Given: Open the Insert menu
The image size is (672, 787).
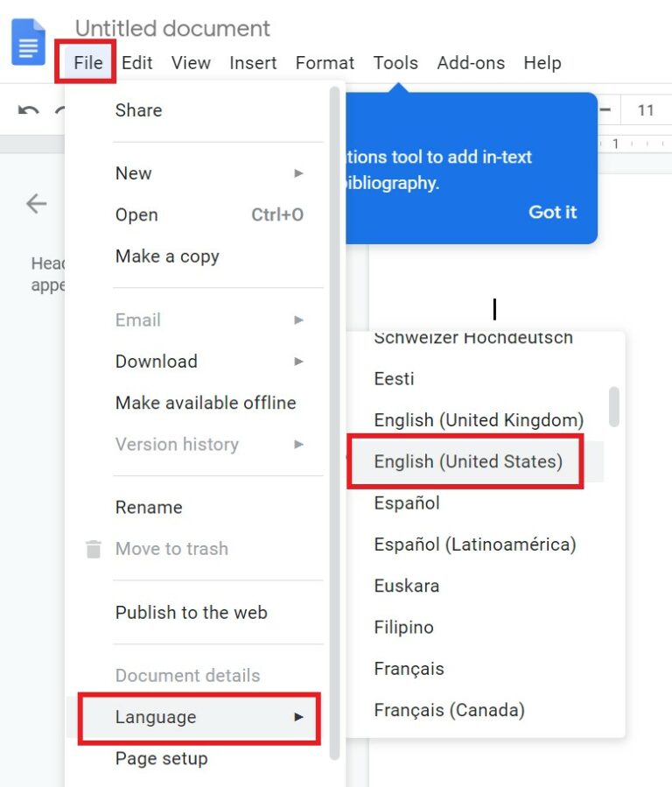Looking at the screenshot, I should coord(253,62).
